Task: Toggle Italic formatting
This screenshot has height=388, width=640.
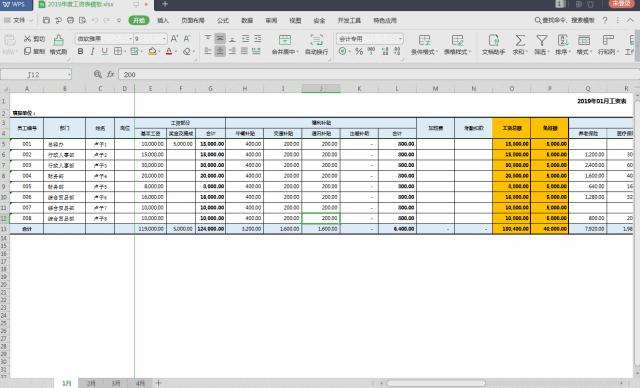Action: point(93,51)
